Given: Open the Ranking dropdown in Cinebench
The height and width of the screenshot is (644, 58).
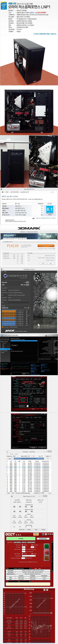Looking at the screenshot, I should click(5, 308).
